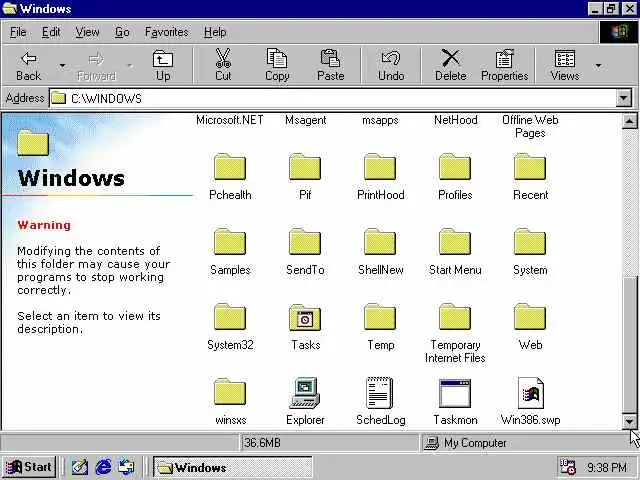
Task: Click the Task Scheduler tray icon
Action: click(x=567, y=467)
